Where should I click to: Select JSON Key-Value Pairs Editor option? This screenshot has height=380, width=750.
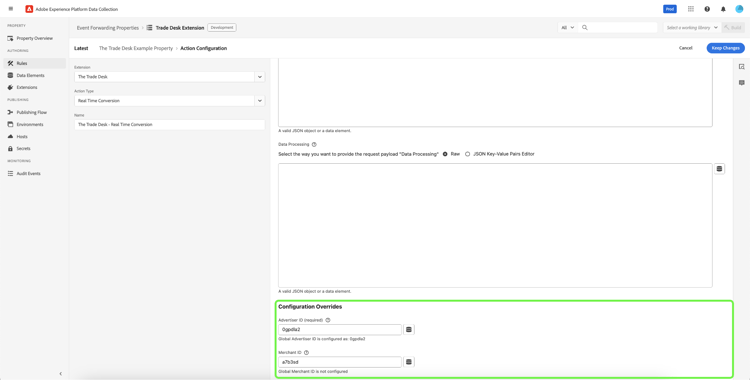[467, 154]
